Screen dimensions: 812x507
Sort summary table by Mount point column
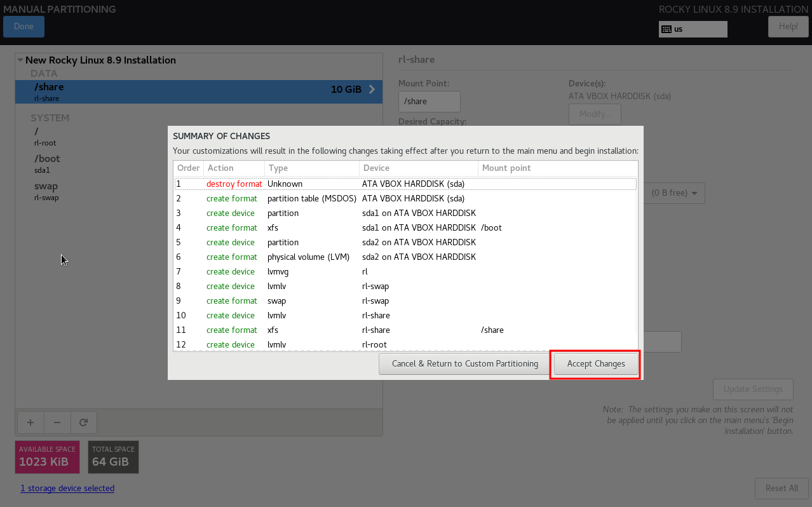coord(557,168)
